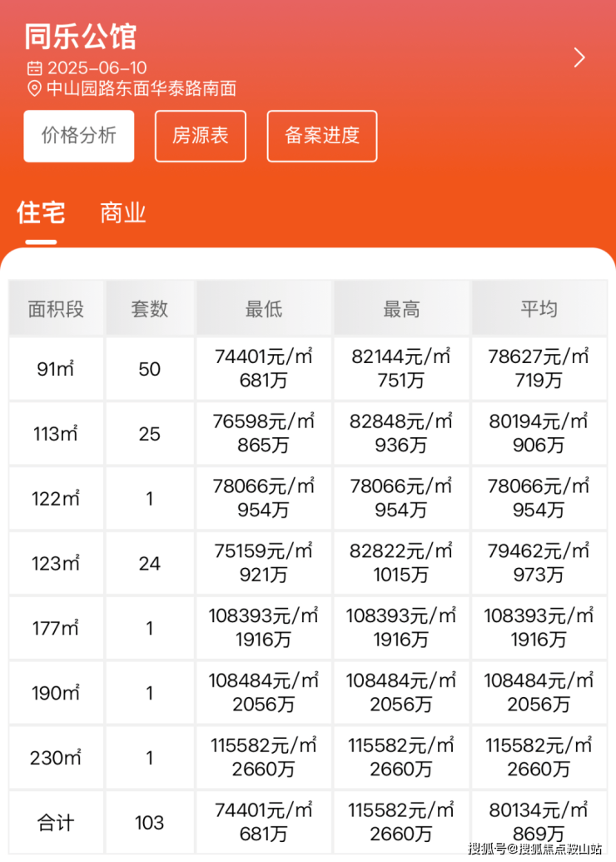
Task: Click the 113㎡ area row label
Action: point(57,434)
